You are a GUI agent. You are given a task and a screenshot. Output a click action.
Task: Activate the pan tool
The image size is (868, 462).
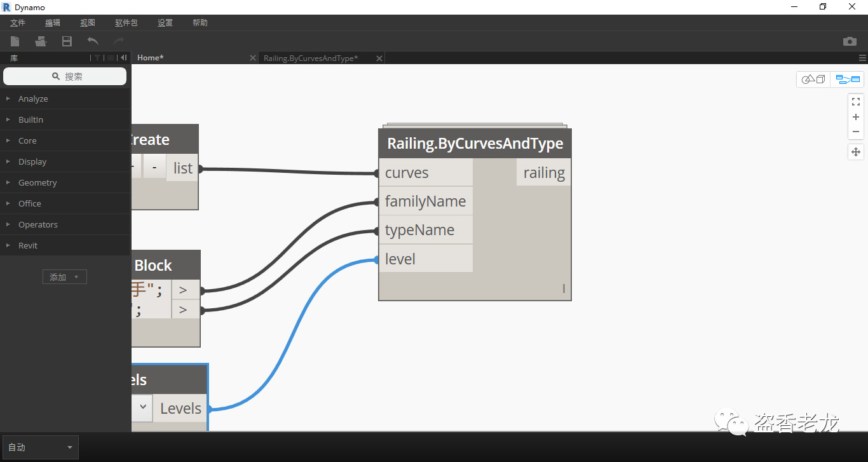[856, 152]
